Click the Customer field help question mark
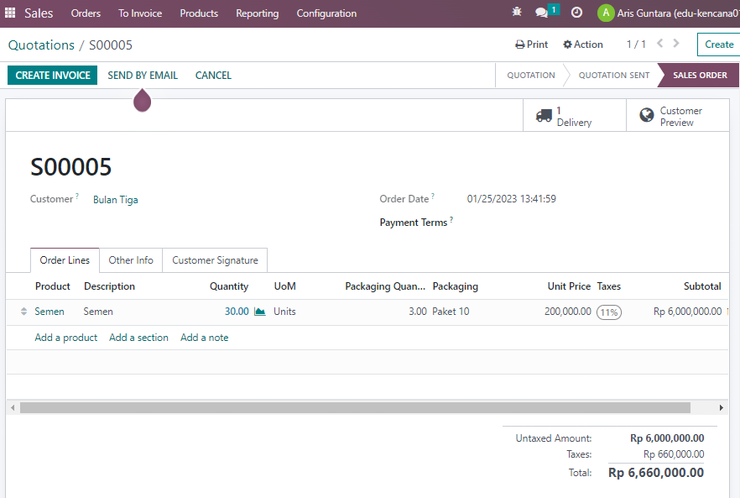Image resolution: width=740 pixels, height=498 pixels. tap(77, 195)
